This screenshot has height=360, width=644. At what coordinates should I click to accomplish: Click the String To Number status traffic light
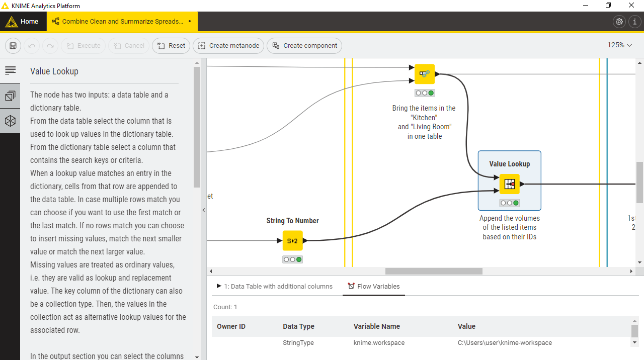(x=293, y=259)
